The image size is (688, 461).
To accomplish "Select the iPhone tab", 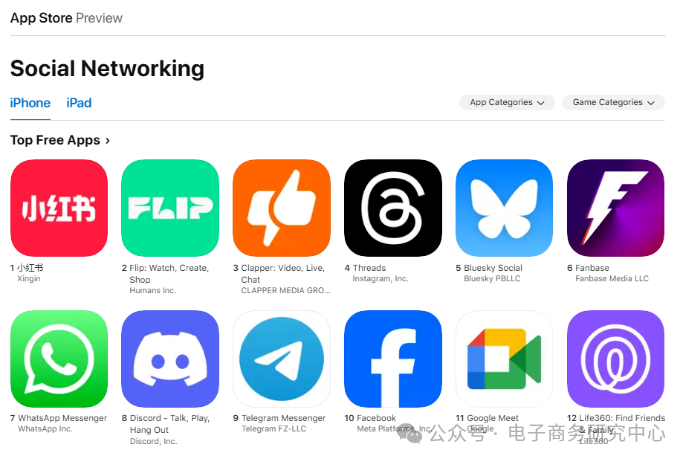I will 30,103.
